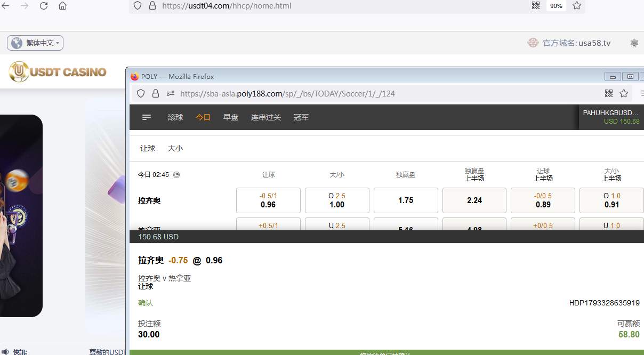Pick first-half under 1.0 cell
Screen dimensions: 644x355
(611, 224)
